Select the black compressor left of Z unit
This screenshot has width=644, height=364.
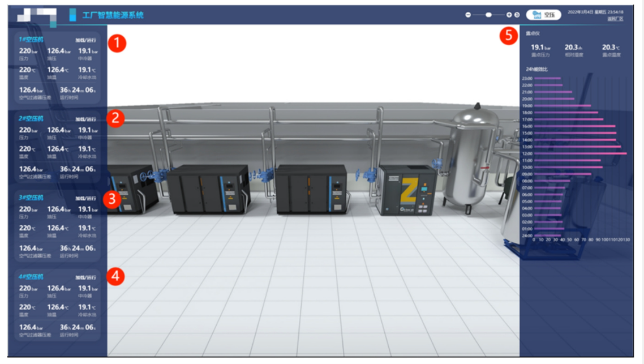click(311, 189)
